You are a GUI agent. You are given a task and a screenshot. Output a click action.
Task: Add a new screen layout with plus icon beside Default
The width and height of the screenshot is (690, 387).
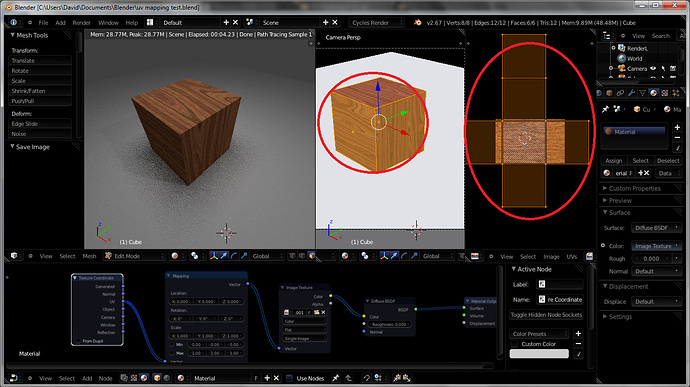tap(226, 22)
